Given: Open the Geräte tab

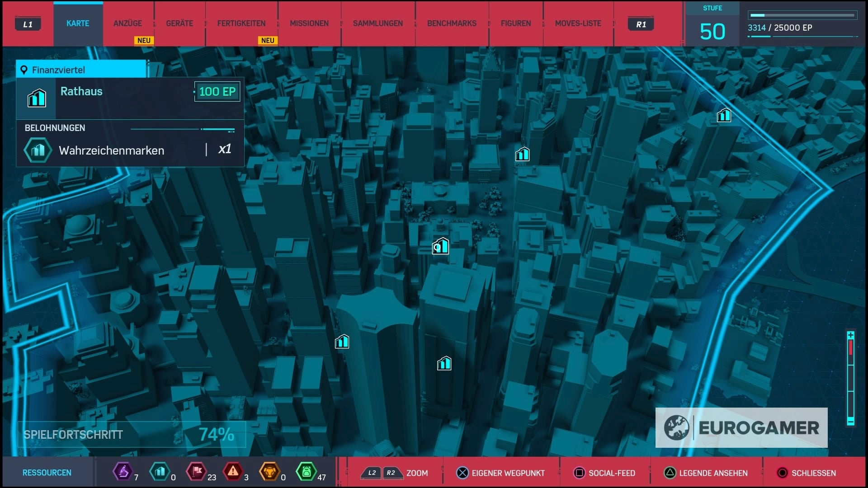Looking at the screenshot, I should pos(179,23).
